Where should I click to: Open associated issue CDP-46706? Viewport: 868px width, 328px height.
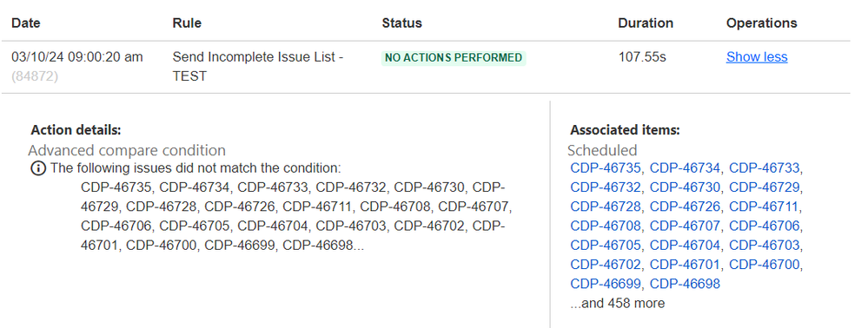(765, 226)
